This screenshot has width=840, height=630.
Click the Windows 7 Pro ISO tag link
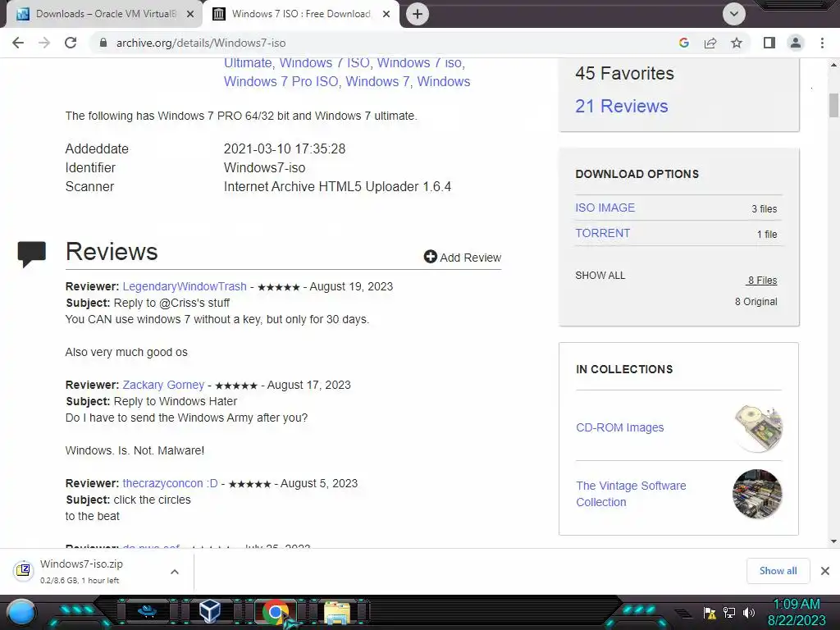(x=281, y=81)
